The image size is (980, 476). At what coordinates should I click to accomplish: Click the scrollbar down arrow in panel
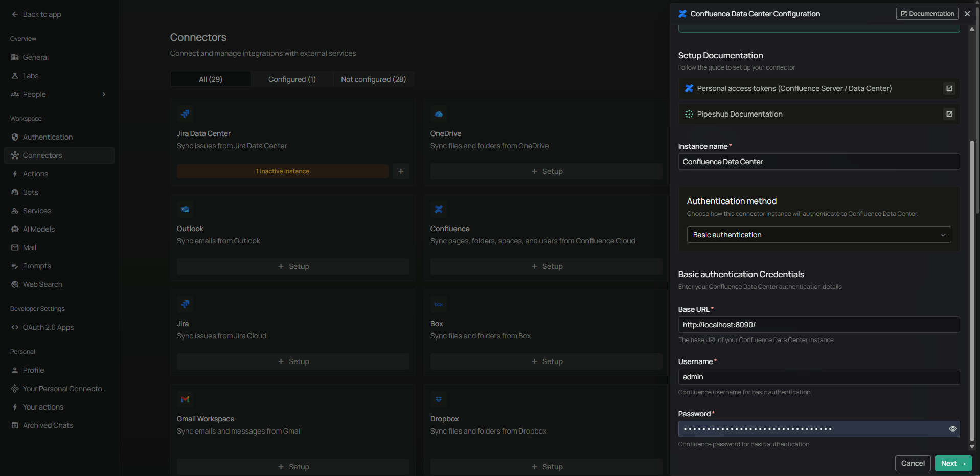[x=972, y=446]
